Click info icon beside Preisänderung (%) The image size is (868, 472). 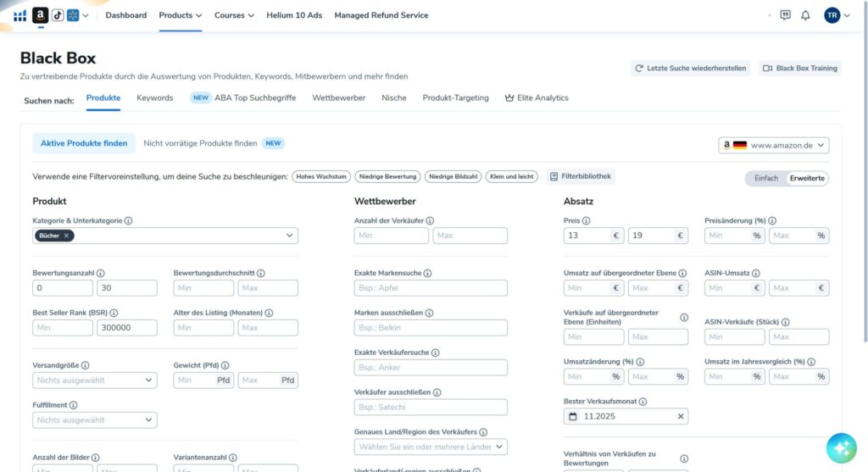point(772,221)
